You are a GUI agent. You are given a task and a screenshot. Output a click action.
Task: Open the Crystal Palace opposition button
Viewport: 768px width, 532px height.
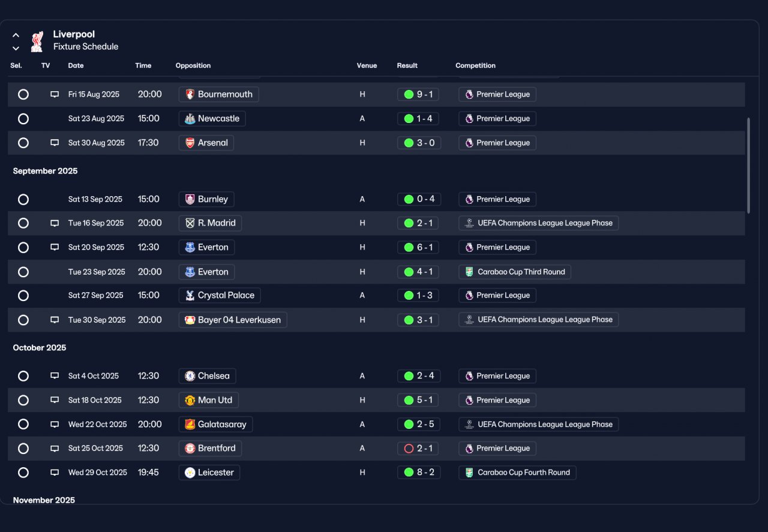click(x=220, y=295)
